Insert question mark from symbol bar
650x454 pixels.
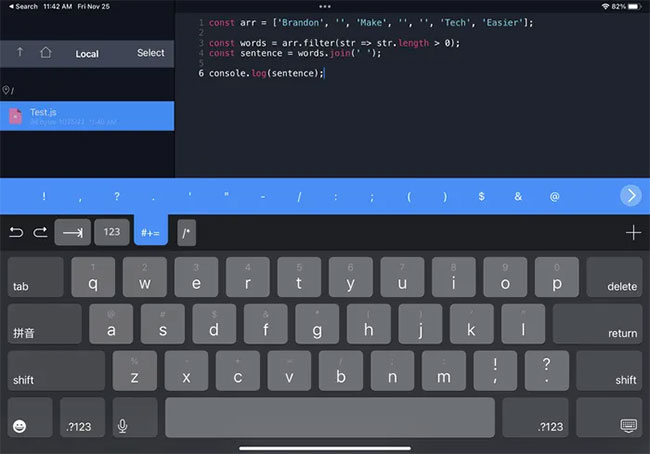pos(117,197)
